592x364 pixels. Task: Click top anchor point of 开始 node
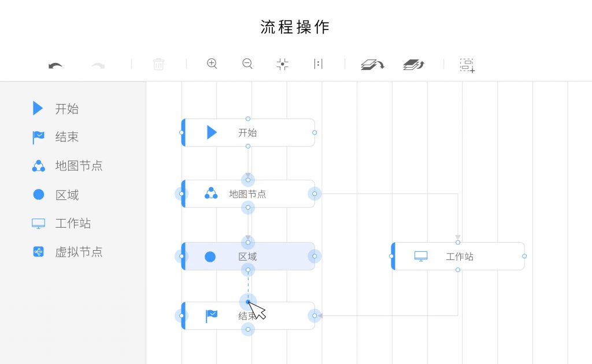248,119
